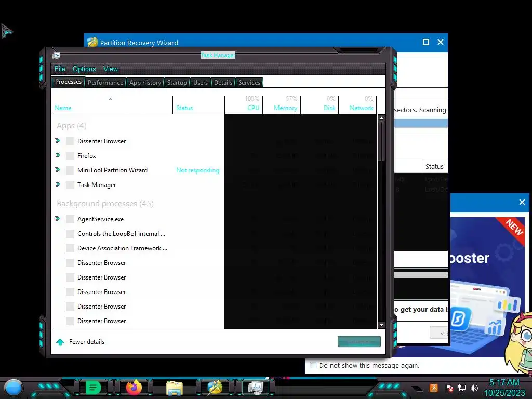Click Task Manager process row icon
Image resolution: width=532 pixels, height=399 pixels.
click(70, 185)
